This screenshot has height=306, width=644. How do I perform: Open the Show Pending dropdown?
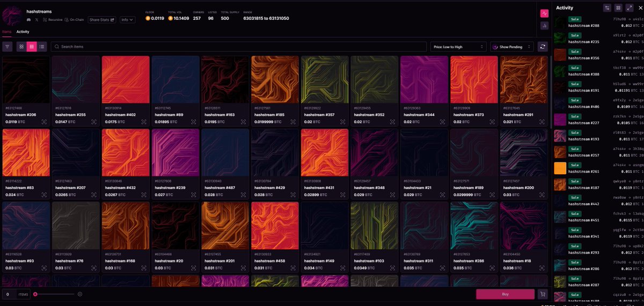point(513,47)
